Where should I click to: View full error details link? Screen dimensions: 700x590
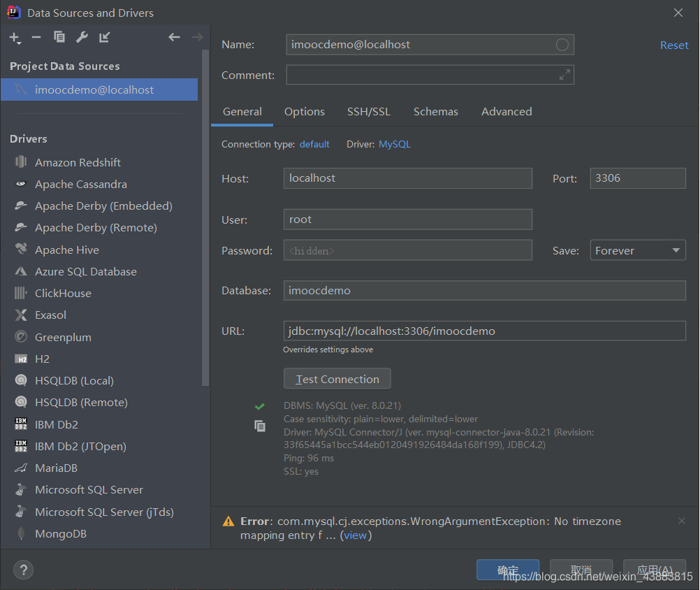coord(356,535)
